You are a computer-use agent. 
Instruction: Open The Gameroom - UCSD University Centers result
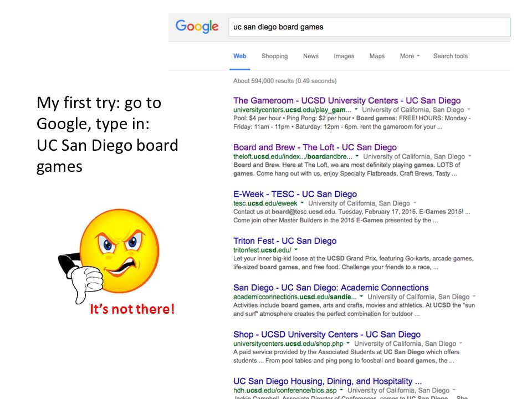(x=347, y=100)
